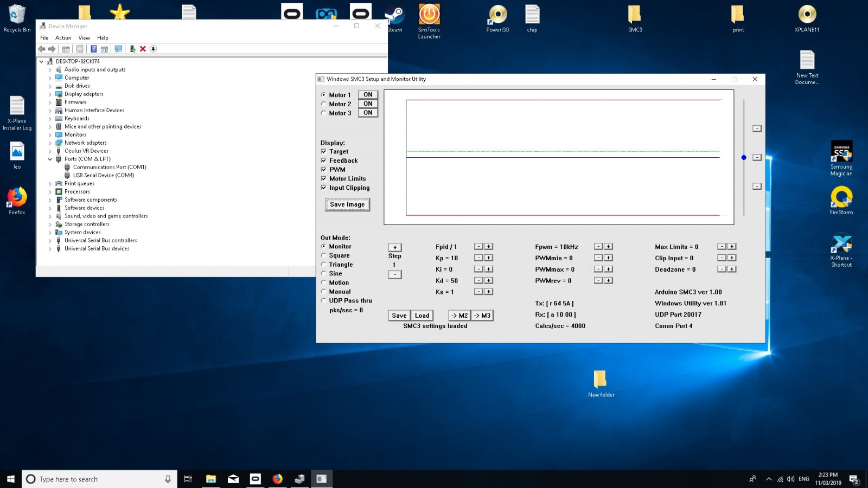Expand Universal Serial Bus controllers
868x488 pixels.
coord(50,241)
